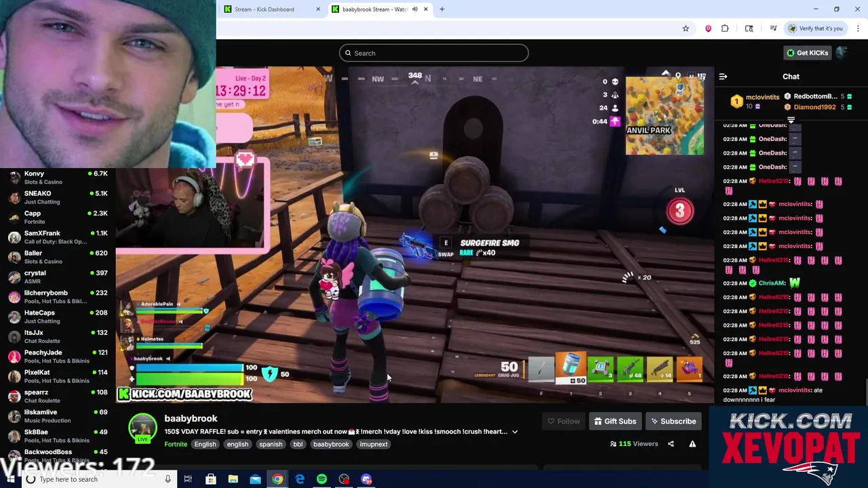Select the imupnext tag
This screenshot has width=868, height=488.
pos(374,445)
